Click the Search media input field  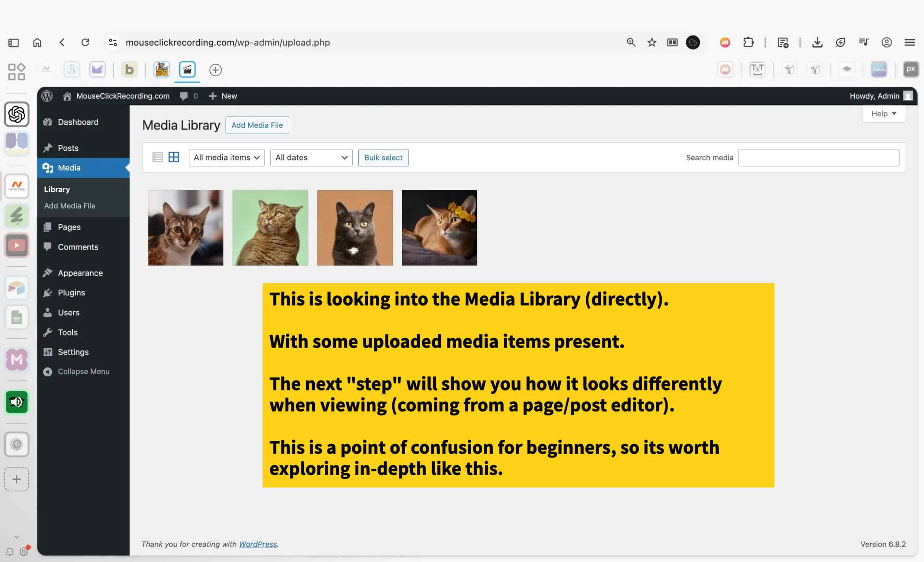point(819,157)
